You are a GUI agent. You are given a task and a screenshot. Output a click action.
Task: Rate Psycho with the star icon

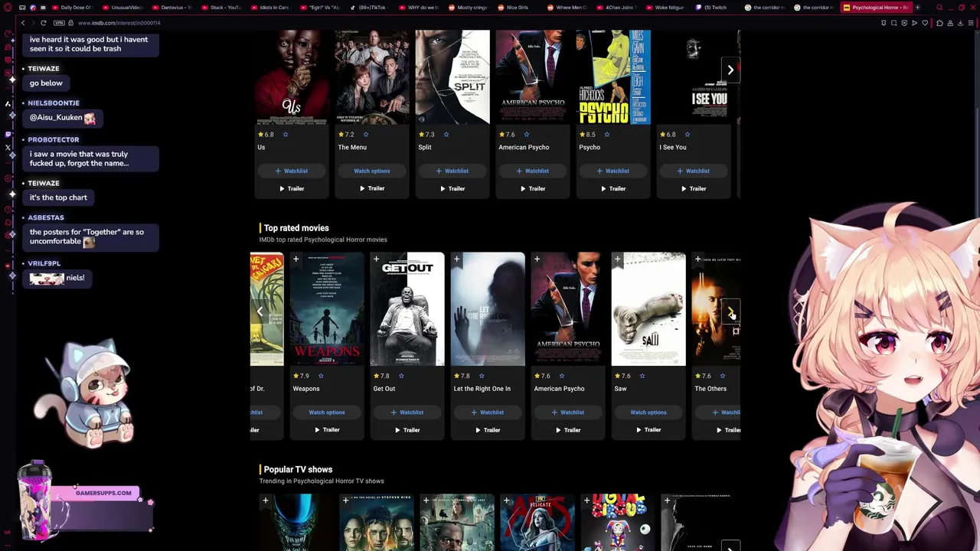point(607,135)
